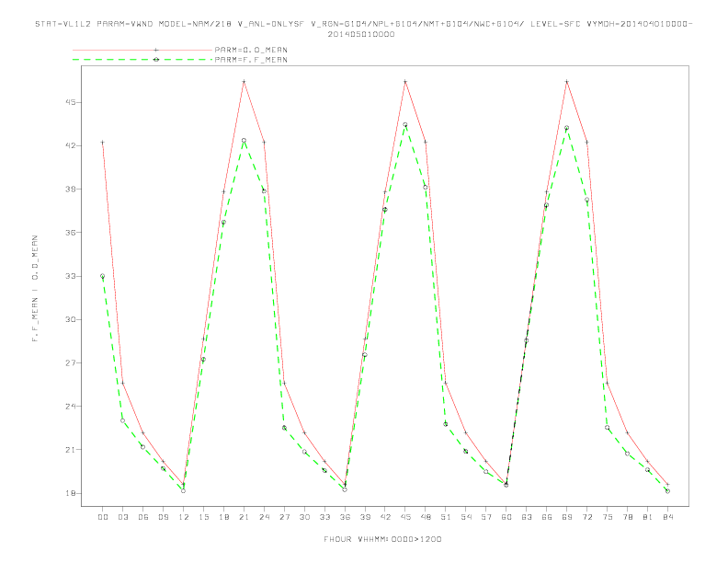Image resolution: width=728 pixels, height=563 pixels.
Task: Click the x-axis tick label 57
Action: tap(485, 517)
